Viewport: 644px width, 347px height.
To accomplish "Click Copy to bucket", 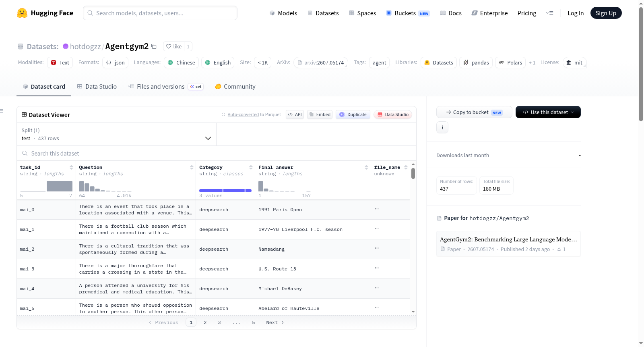I will tap(474, 112).
